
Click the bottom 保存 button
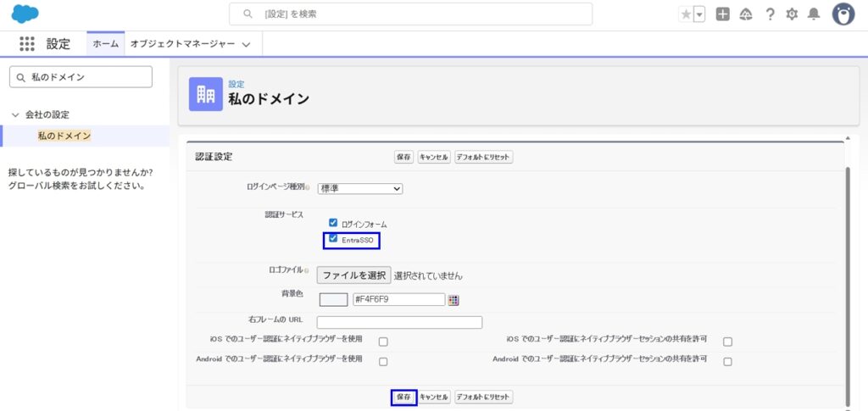pos(403,397)
